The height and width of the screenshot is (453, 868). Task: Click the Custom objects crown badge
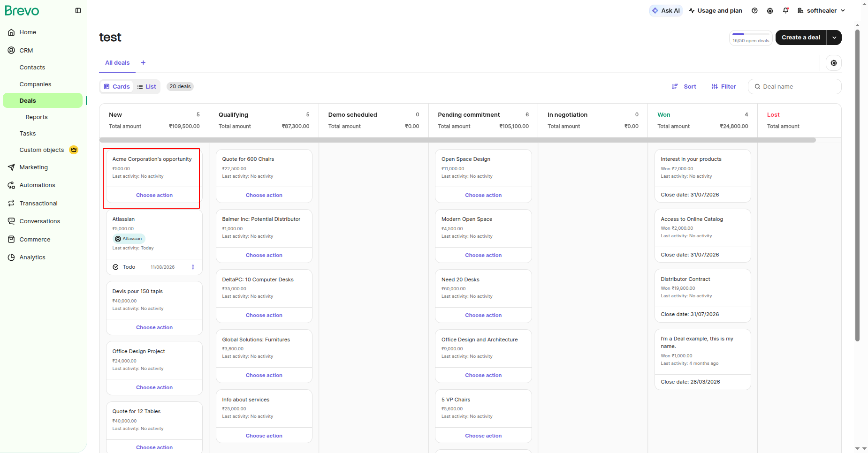[x=74, y=150]
